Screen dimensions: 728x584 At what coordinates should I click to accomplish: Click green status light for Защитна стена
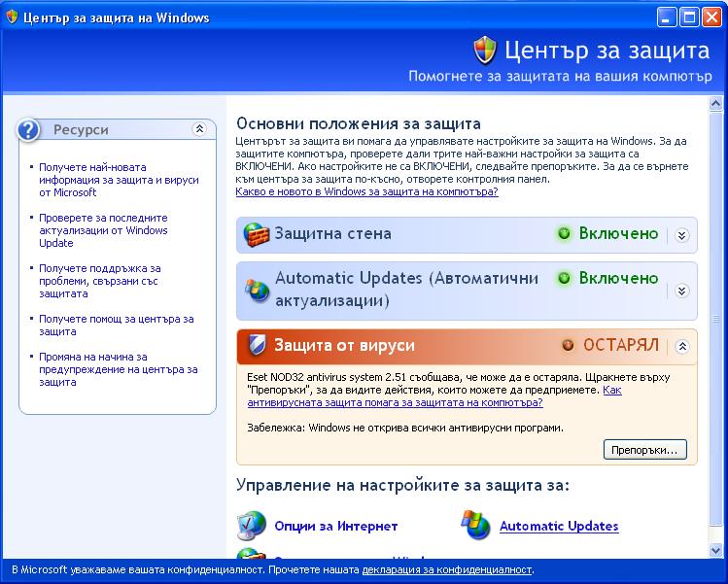564,233
